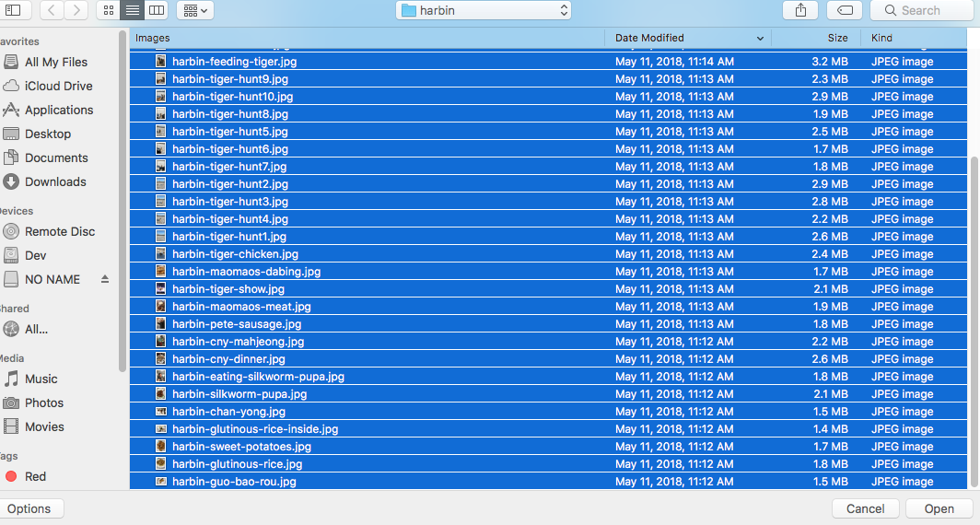The image size is (980, 525).
Task: Select harbin-tiger-hunt10.jpg file
Action: click(x=548, y=96)
